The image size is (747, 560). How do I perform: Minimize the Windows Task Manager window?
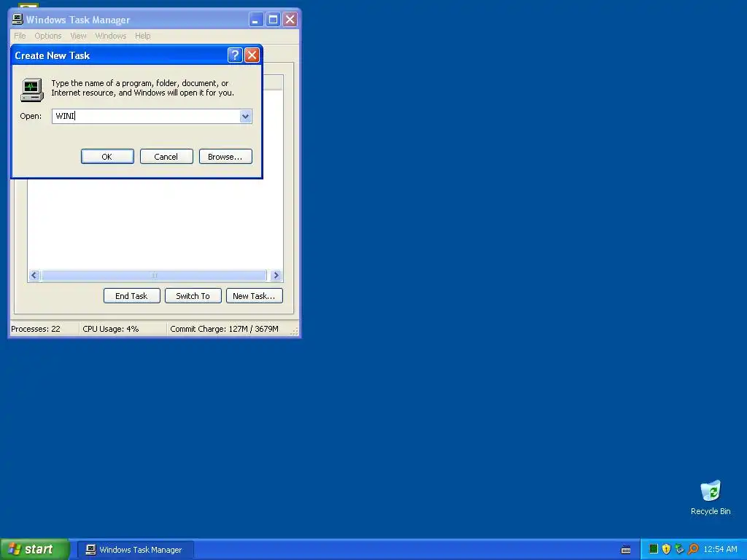pos(256,20)
